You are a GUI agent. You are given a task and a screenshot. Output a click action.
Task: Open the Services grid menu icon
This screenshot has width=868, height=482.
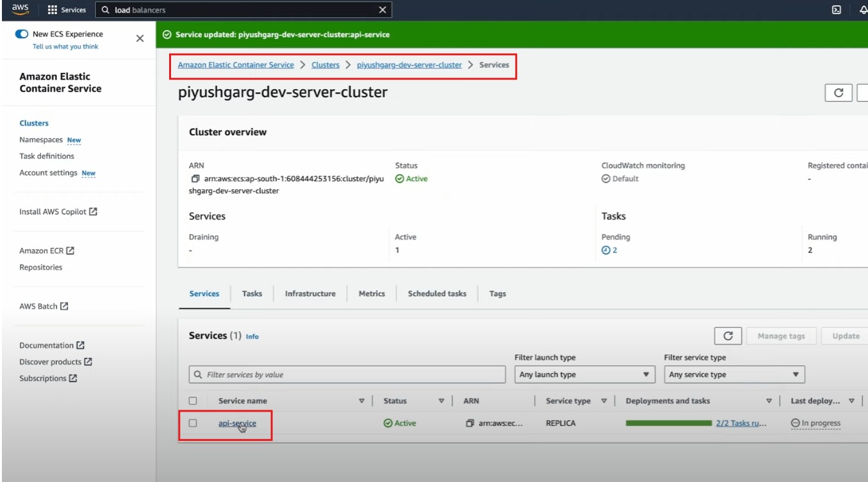[x=53, y=10]
